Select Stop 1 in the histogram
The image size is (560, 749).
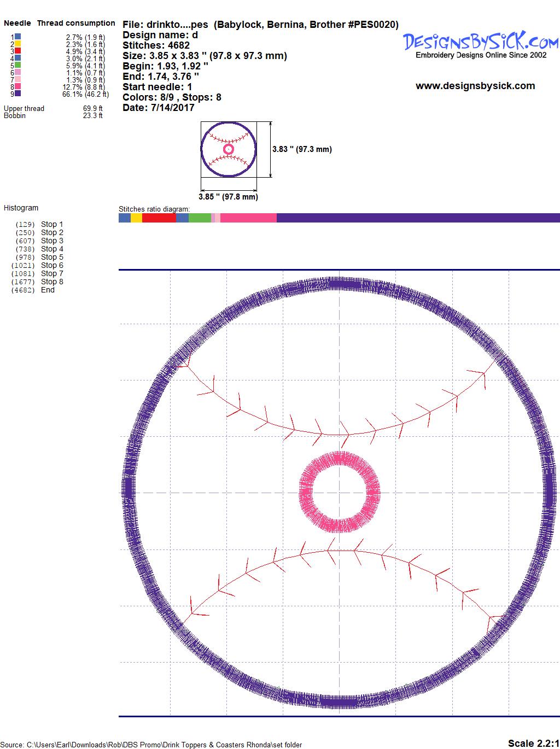click(52, 224)
